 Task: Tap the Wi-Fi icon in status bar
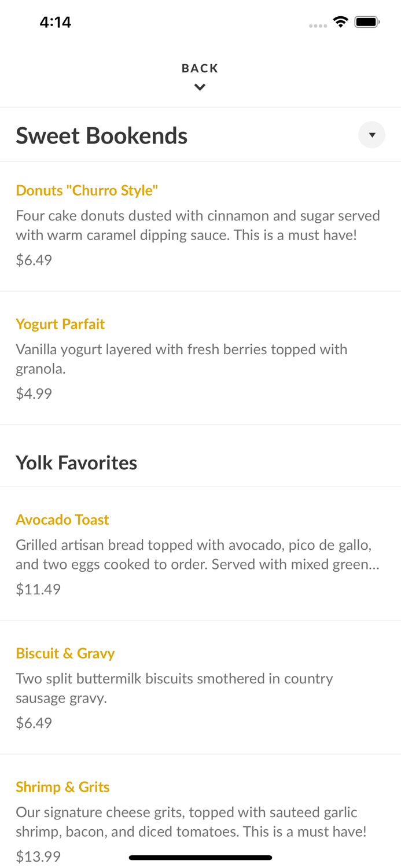click(340, 21)
